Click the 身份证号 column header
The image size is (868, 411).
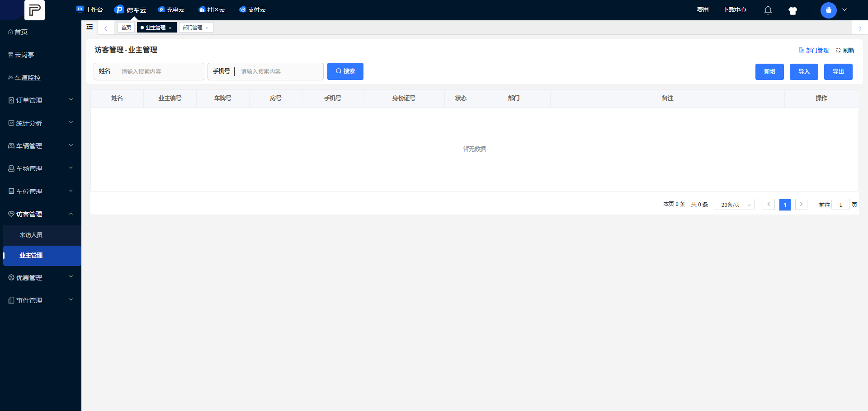tap(404, 98)
